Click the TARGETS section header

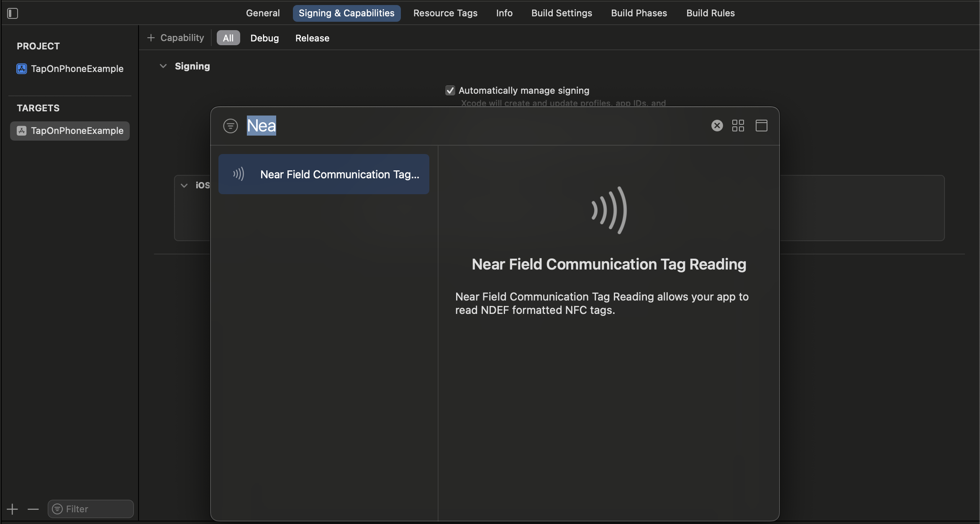tap(38, 108)
